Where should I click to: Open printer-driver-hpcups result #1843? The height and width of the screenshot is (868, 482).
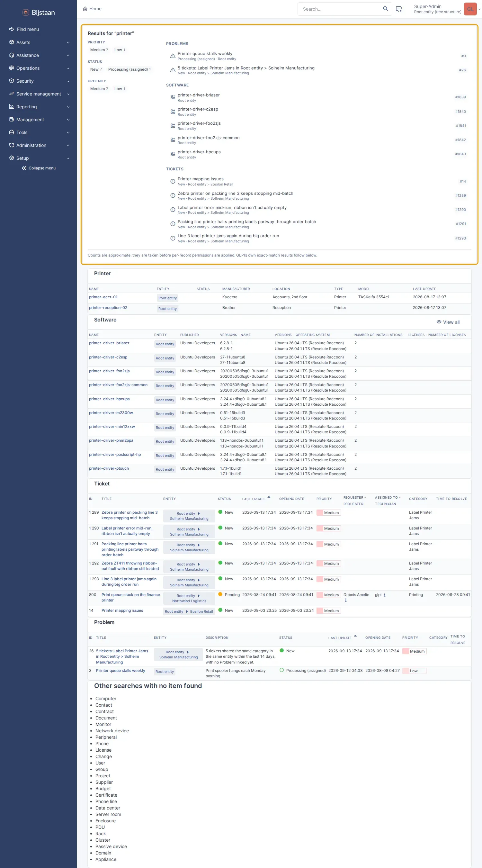click(199, 152)
